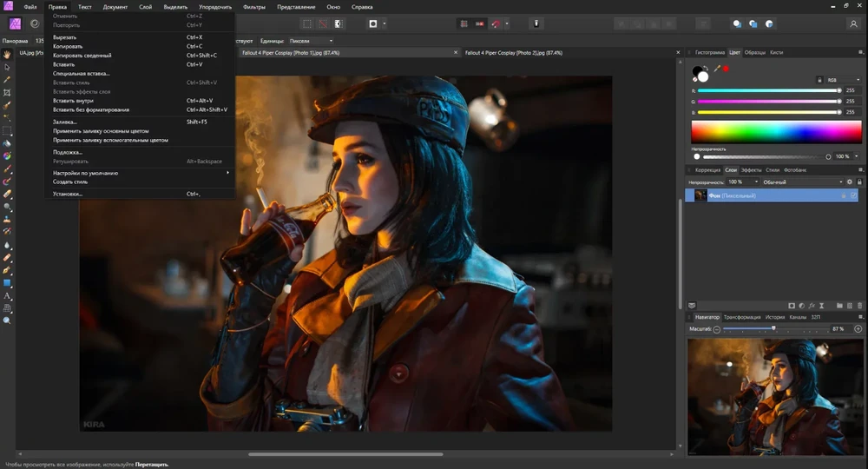Select the Artistic Text tool
This screenshot has width=868, height=469.
coord(7,295)
